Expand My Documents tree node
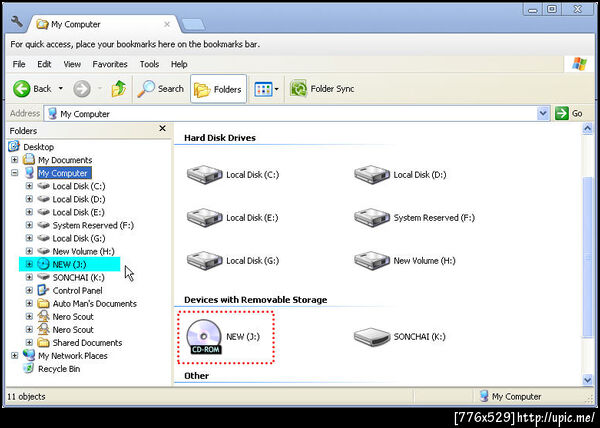Image resolution: width=600 pixels, height=428 pixels. pyautogui.click(x=15, y=159)
